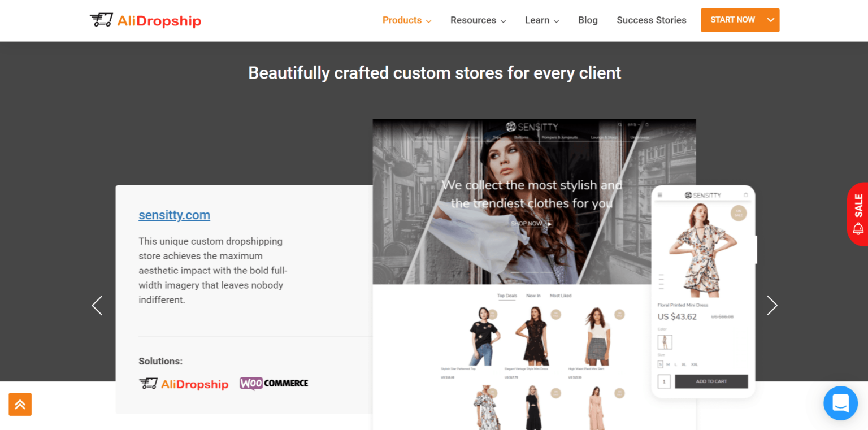Open search in the Sensitty store header

point(620,124)
